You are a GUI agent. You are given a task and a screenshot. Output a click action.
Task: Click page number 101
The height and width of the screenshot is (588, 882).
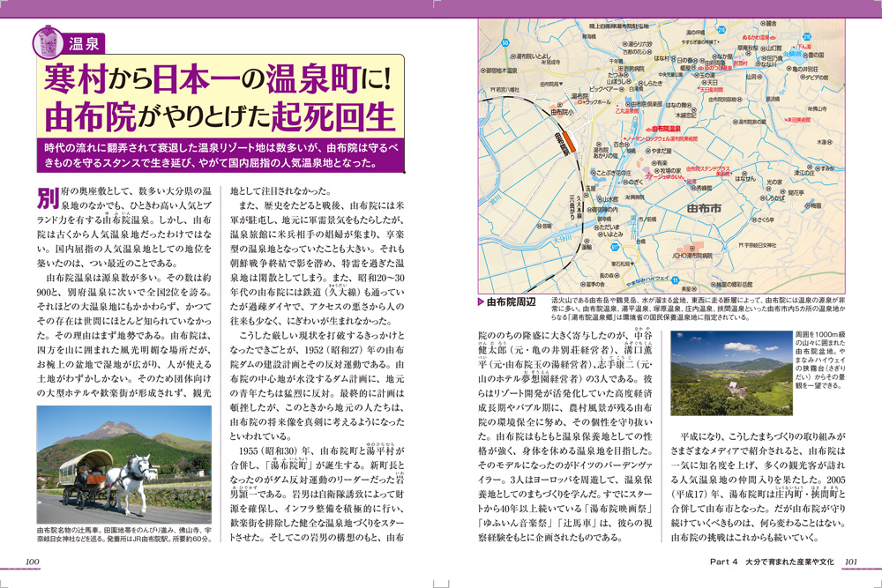(850, 561)
